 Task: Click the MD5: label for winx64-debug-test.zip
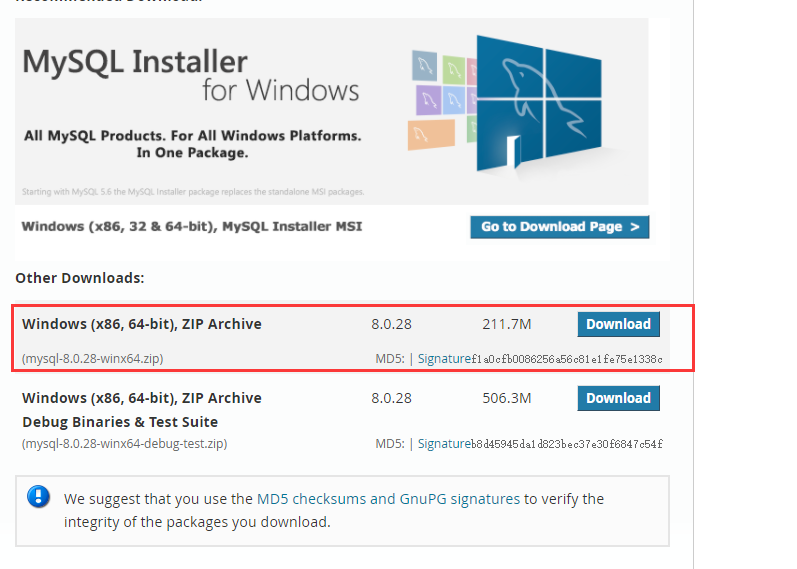tap(390, 443)
